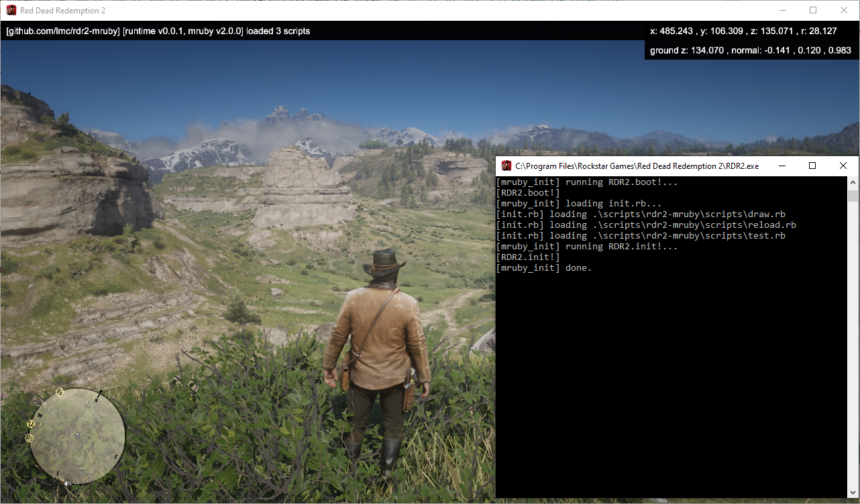Screen dimensions: 860x504
Task: Click the '[RDR2.boot!]' console line
Action: (528, 193)
